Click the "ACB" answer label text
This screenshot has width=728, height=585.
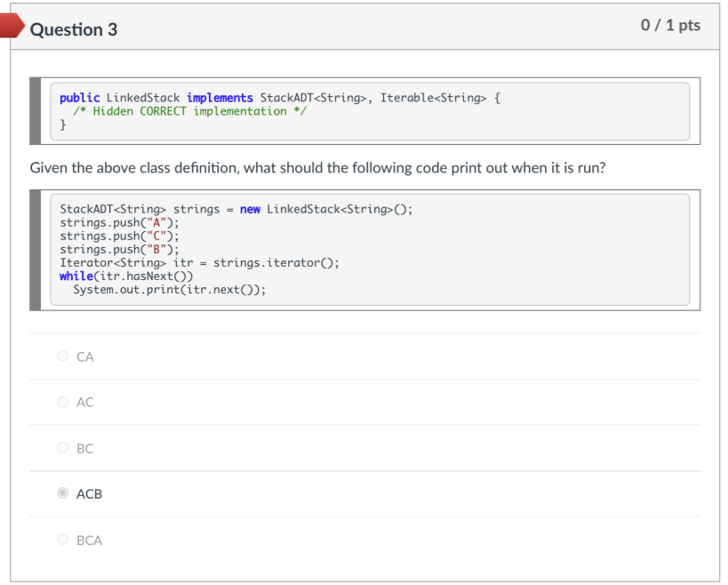(89, 493)
